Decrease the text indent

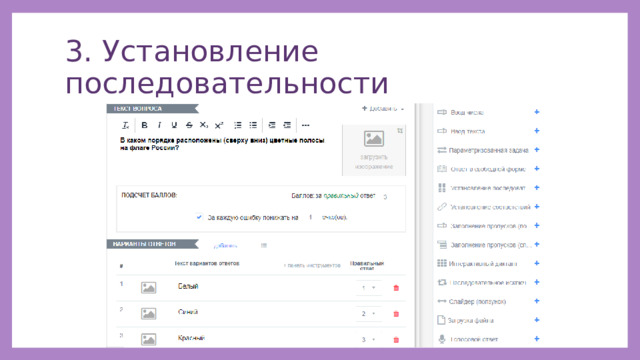point(272,125)
